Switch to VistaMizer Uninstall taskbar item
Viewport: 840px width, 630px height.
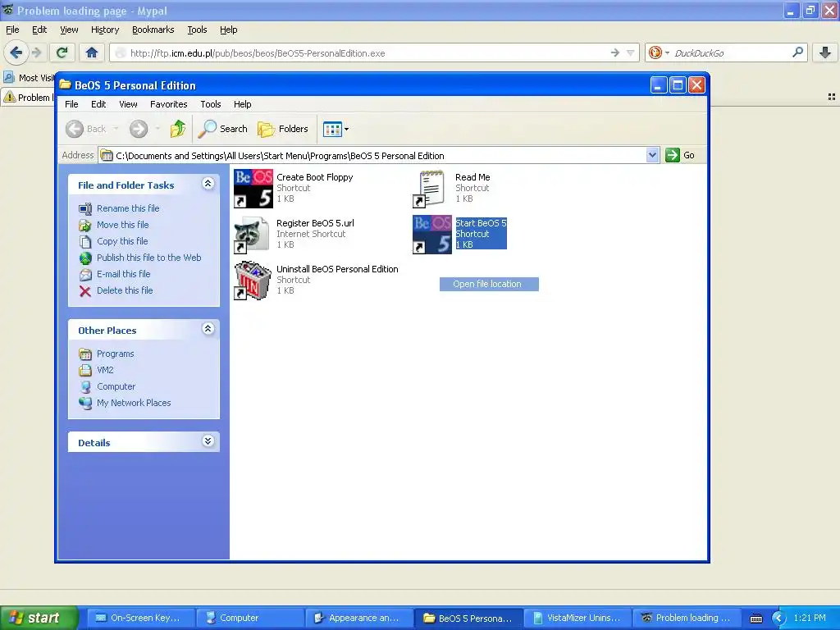tap(577, 618)
